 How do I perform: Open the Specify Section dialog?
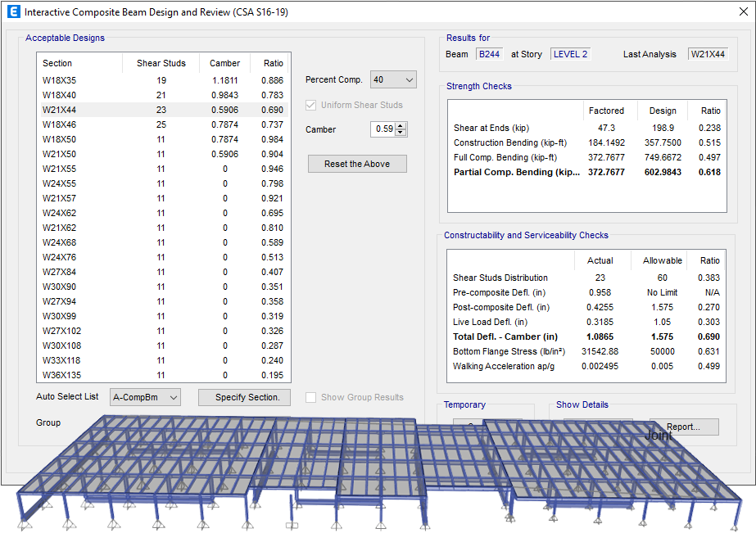pos(244,397)
